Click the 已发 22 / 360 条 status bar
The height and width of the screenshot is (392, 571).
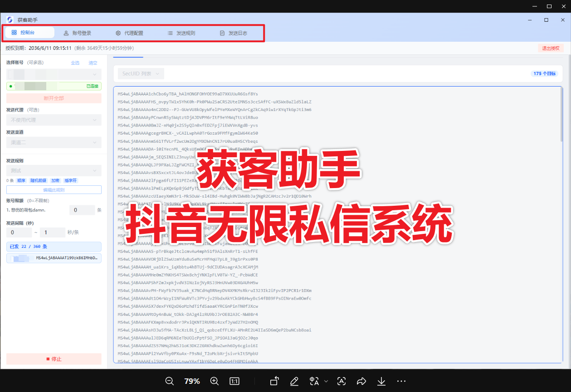54,247
